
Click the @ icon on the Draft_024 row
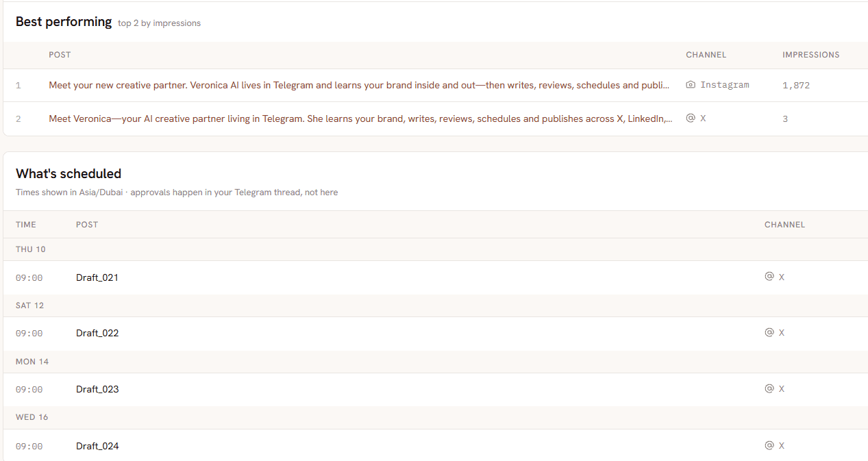(x=769, y=445)
